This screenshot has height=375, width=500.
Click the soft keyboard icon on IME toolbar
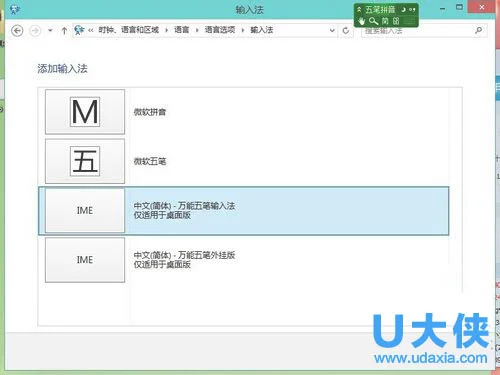click(x=396, y=21)
